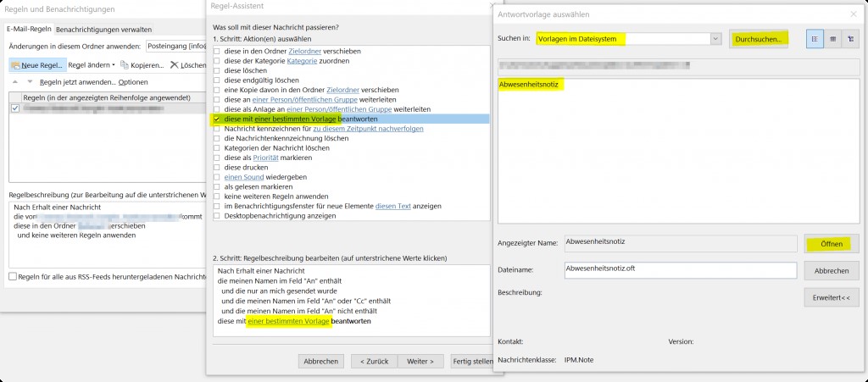Image resolution: width=868 pixels, height=382 pixels.
Task: Click 'einer bestimmten Vorlage' link in step 2
Action: (x=288, y=321)
